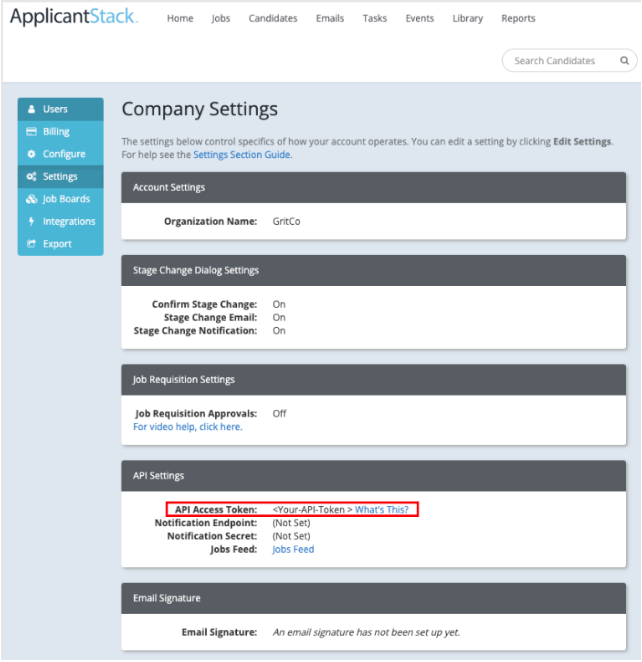This screenshot has width=642, height=662.
Task: Click the Integrations lightning bolt icon
Action: point(31,221)
